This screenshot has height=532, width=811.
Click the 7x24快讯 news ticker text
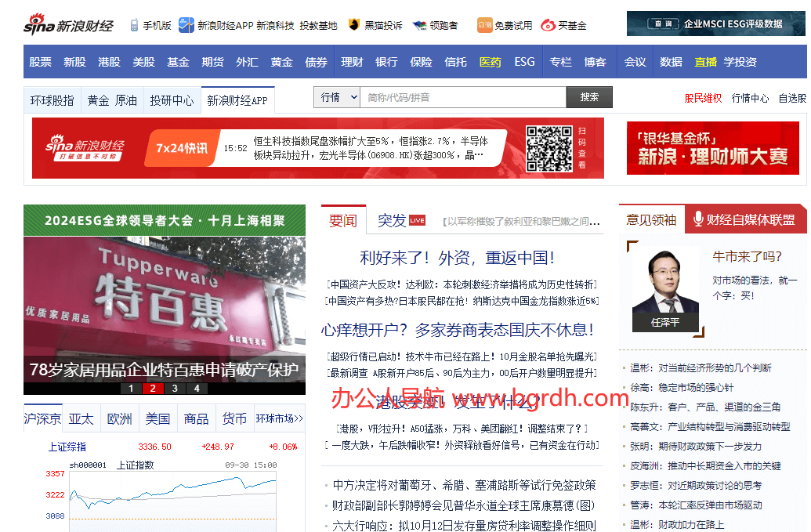coord(371,148)
